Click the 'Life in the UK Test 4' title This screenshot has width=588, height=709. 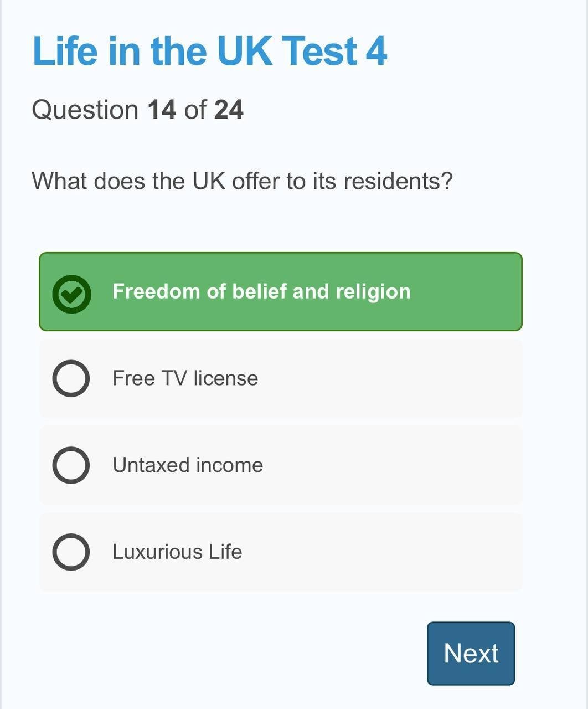[210, 51]
